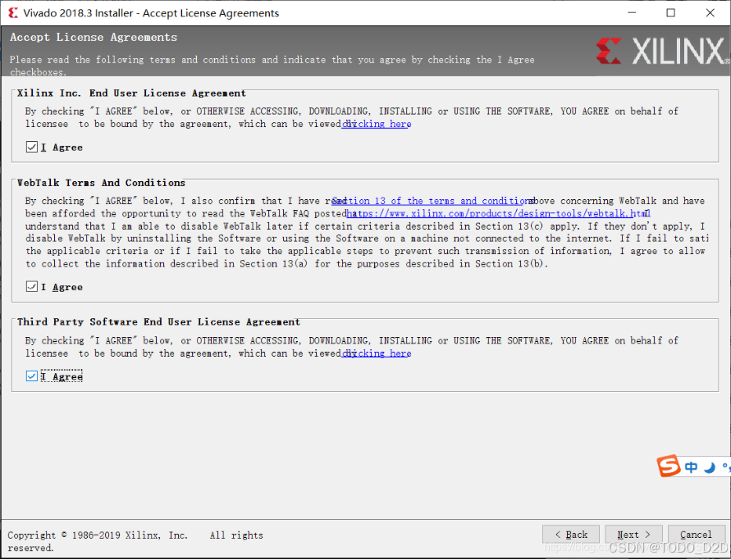The width and height of the screenshot is (731, 560).
Task: Click the Xilinx logo in the header
Action: pyautogui.click(x=662, y=51)
